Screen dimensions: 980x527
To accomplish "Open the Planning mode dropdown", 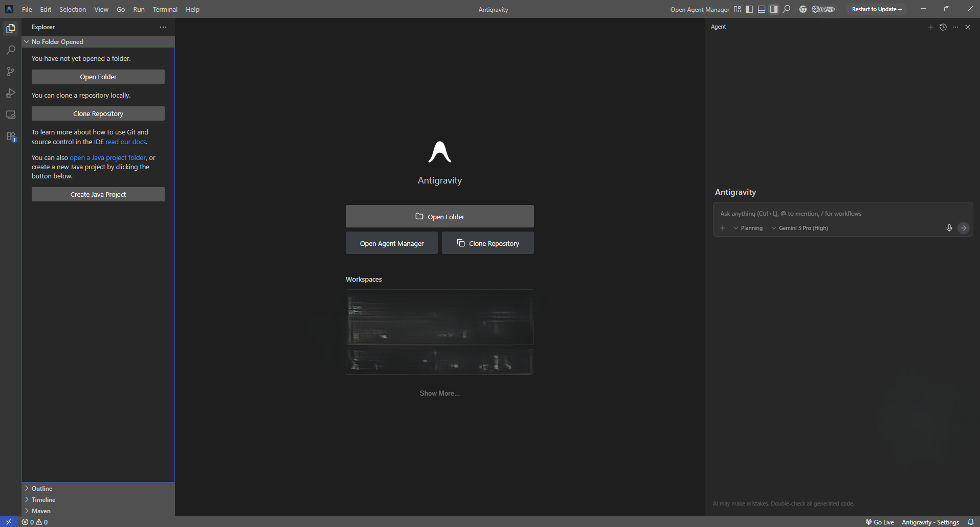I will coord(748,228).
